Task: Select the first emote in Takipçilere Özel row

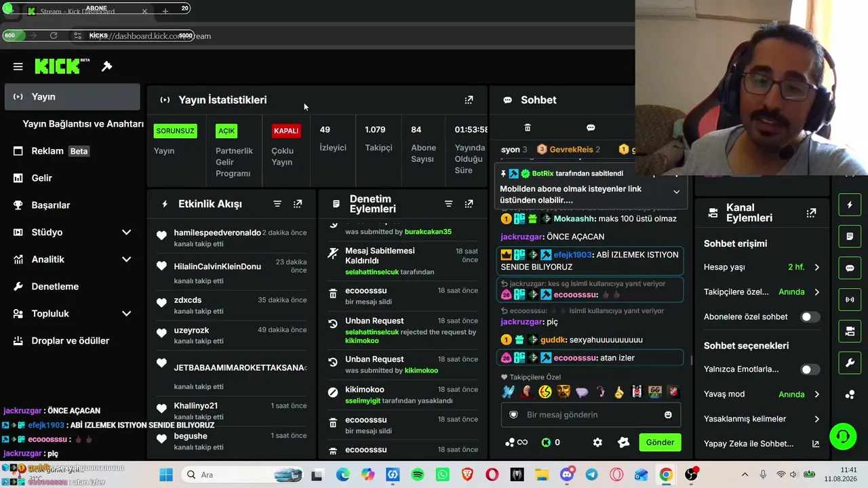Action: click(509, 392)
